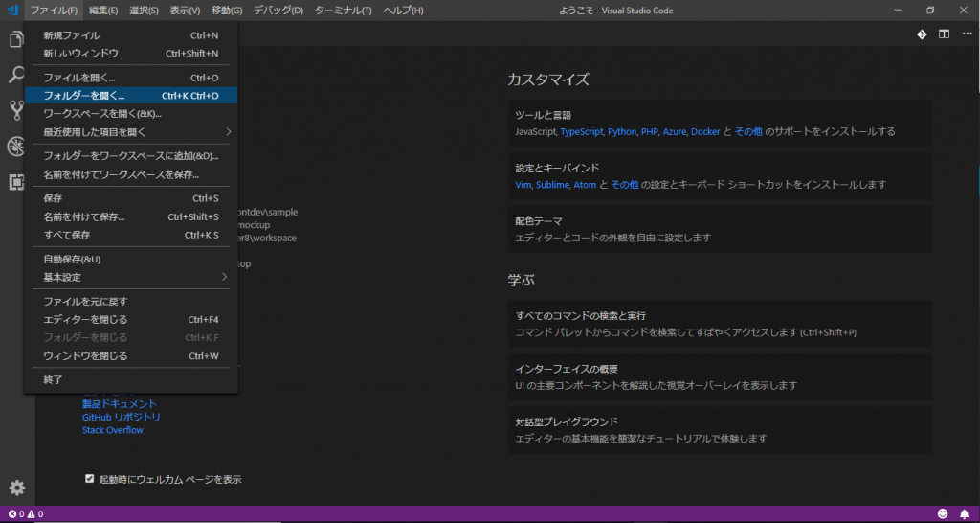Screen dimensions: 980x523
Task: Click the TypeScript link
Action: [581, 132]
